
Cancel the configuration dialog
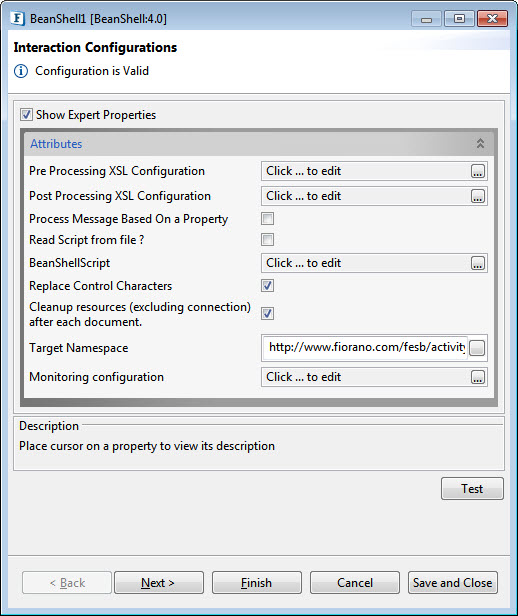(x=355, y=583)
